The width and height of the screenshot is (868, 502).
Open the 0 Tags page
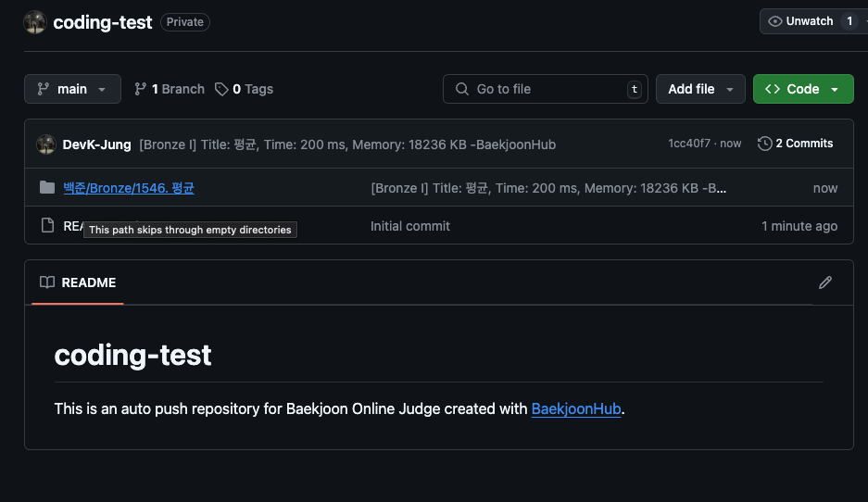(x=244, y=89)
